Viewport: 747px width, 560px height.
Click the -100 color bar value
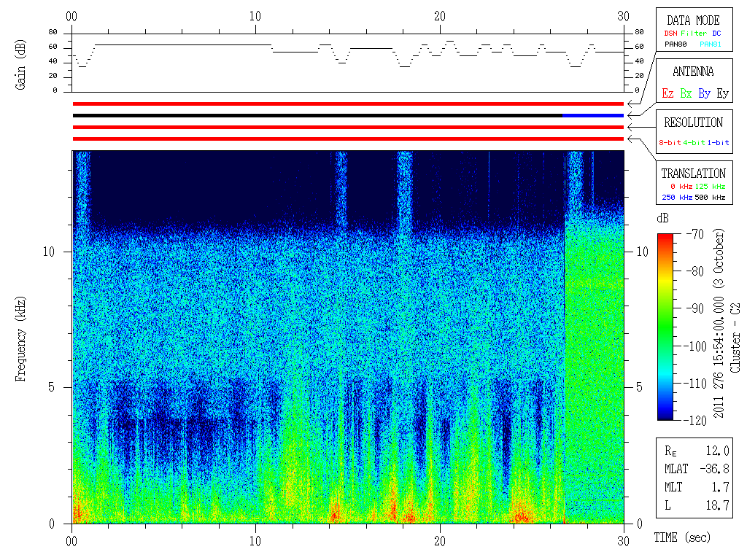(x=696, y=346)
